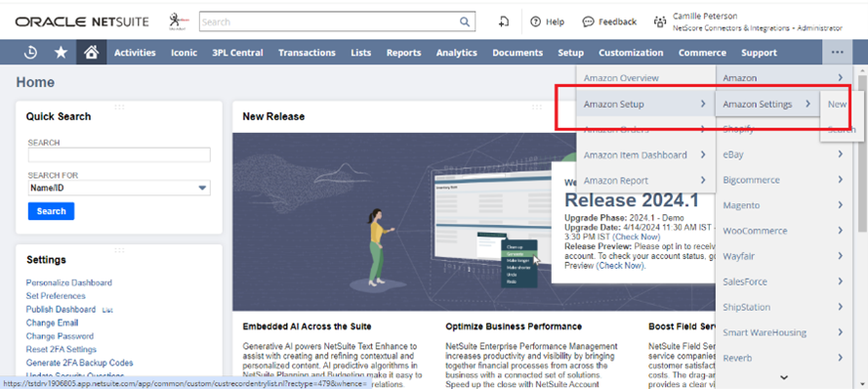Click the change role people icon
The height and width of the screenshot is (389, 868).
click(659, 22)
